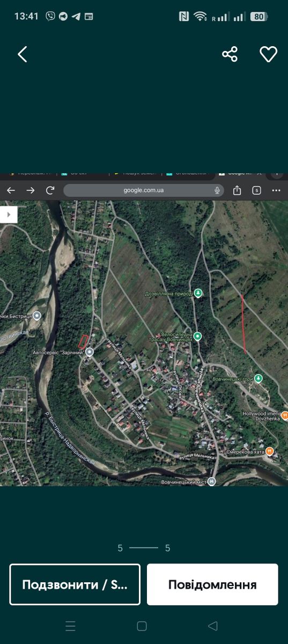
Task: Tap the back arrow icon
Action: click(22, 54)
